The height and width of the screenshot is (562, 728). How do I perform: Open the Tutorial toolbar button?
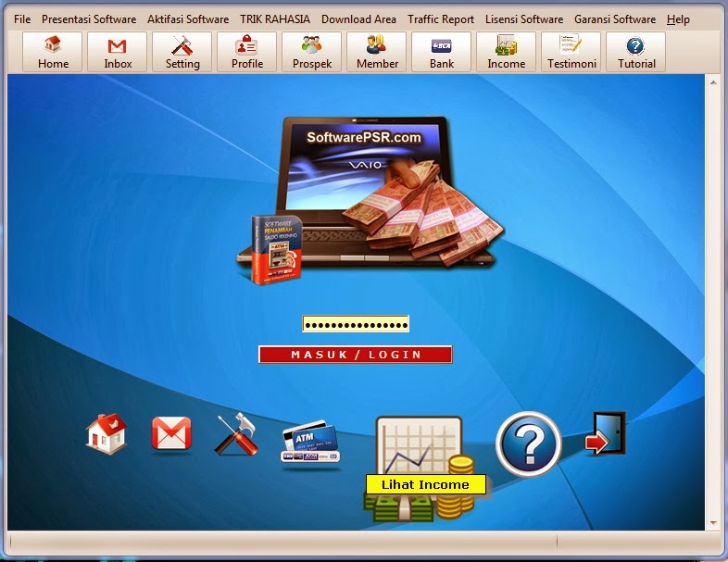(x=636, y=52)
